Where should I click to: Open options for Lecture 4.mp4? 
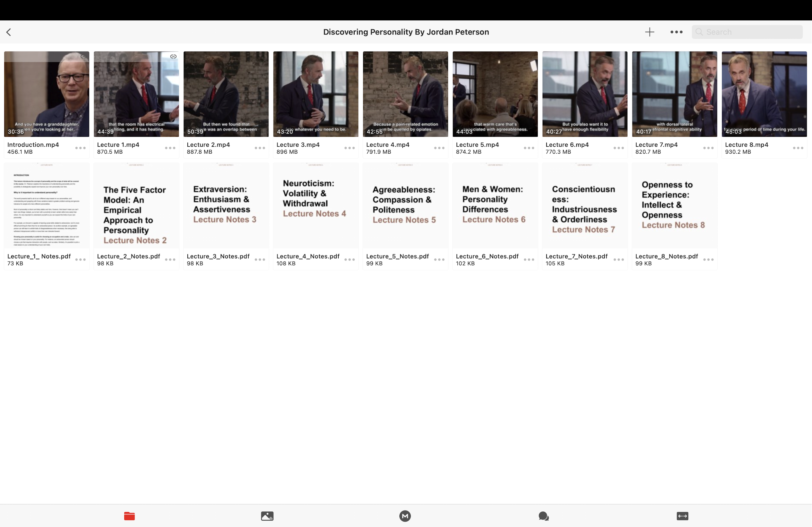click(439, 148)
